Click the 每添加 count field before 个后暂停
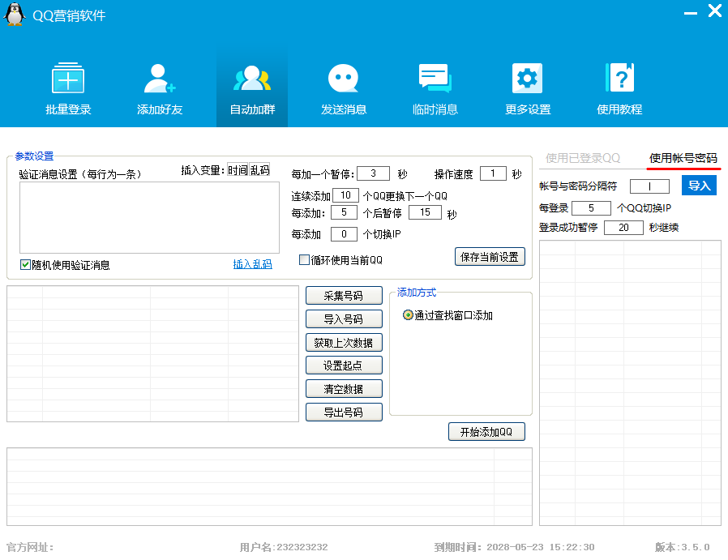The width and height of the screenshot is (728, 560). point(344,212)
